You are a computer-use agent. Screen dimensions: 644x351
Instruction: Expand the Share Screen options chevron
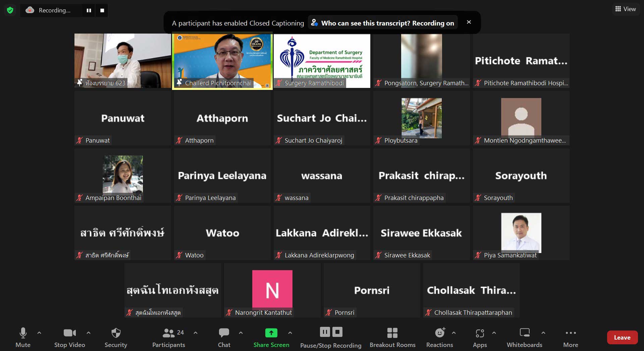pos(290,333)
